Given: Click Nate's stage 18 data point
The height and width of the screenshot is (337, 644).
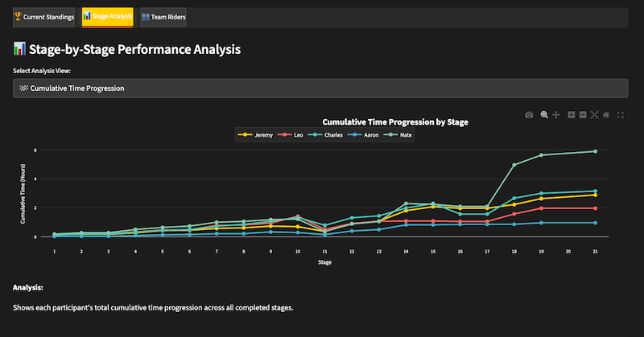Looking at the screenshot, I should point(514,165).
